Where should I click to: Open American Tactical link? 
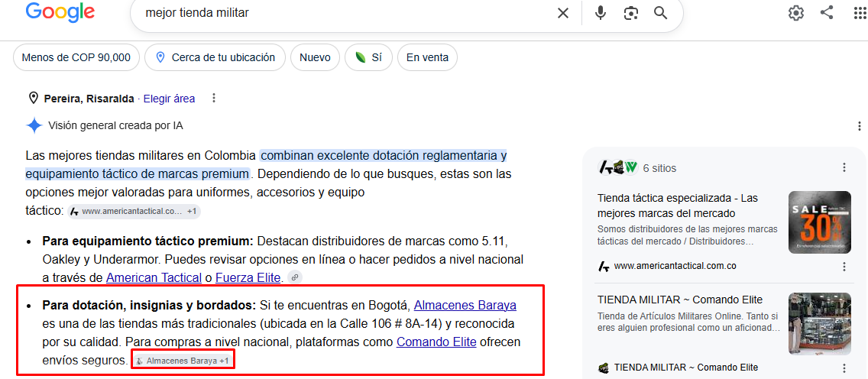pos(154,277)
